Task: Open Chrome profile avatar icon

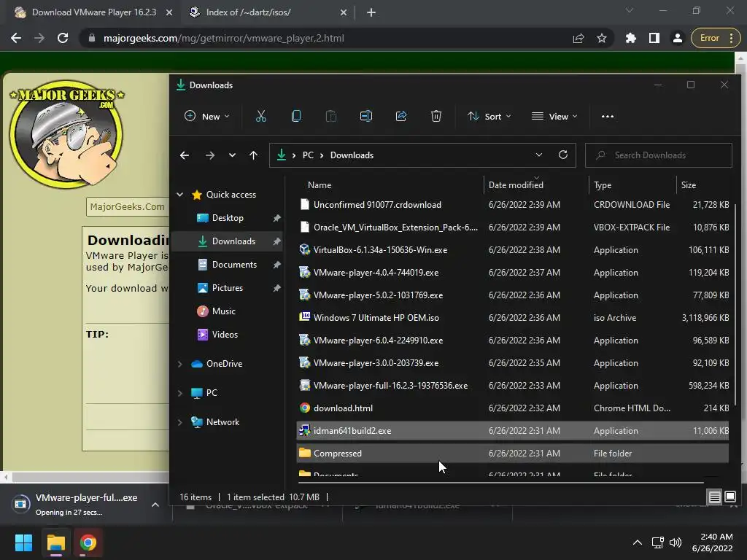Action: (x=677, y=38)
